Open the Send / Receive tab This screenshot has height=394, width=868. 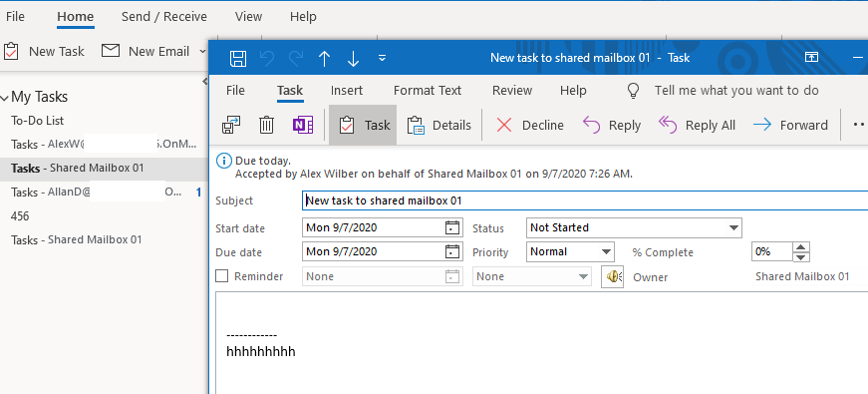point(163,17)
